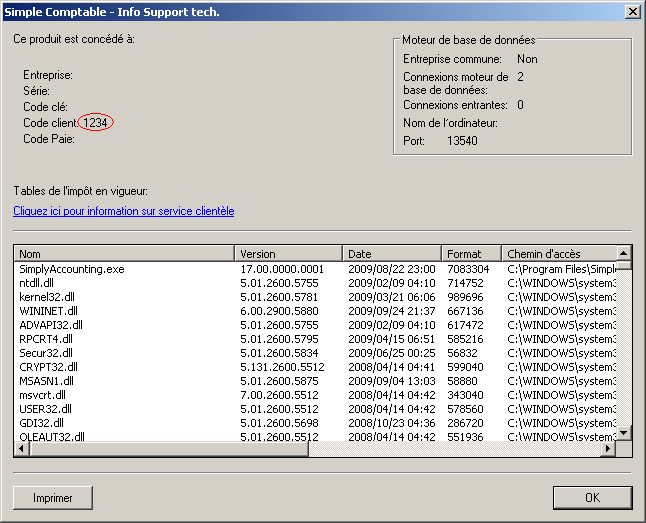Image resolution: width=646 pixels, height=523 pixels.
Task: Select the msvcrt.dll row
Action: pos(315,395)
